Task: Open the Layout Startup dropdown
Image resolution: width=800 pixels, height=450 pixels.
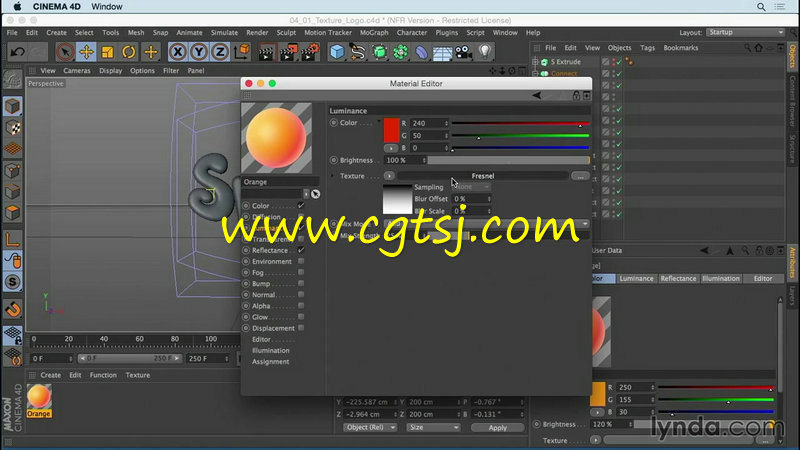Action: [x=745, y=32]
